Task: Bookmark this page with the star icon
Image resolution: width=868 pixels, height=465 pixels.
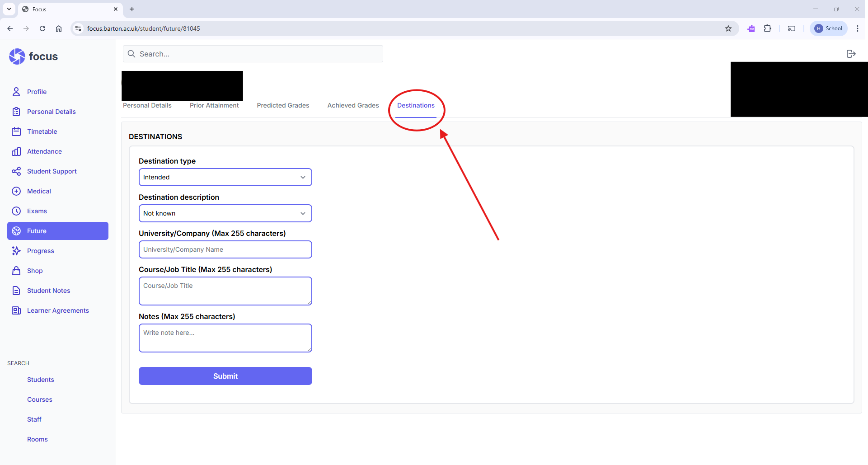Action: pos(728,28)
